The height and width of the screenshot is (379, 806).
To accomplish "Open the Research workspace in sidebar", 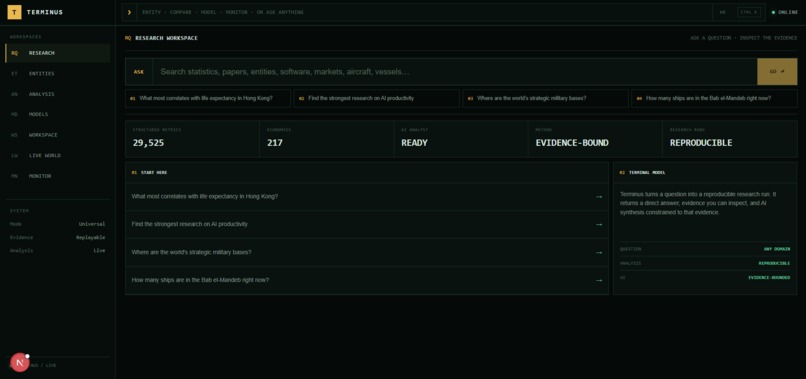I will pyautogui.click(x=58, y=53).
